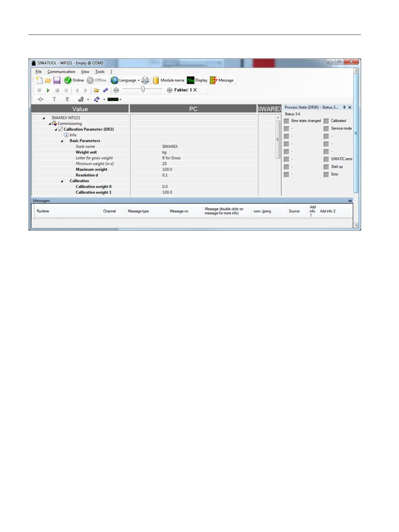The image size is (399, 532).
Task: Click the Module name cylinder icon
Action: (x=156, y=80)
